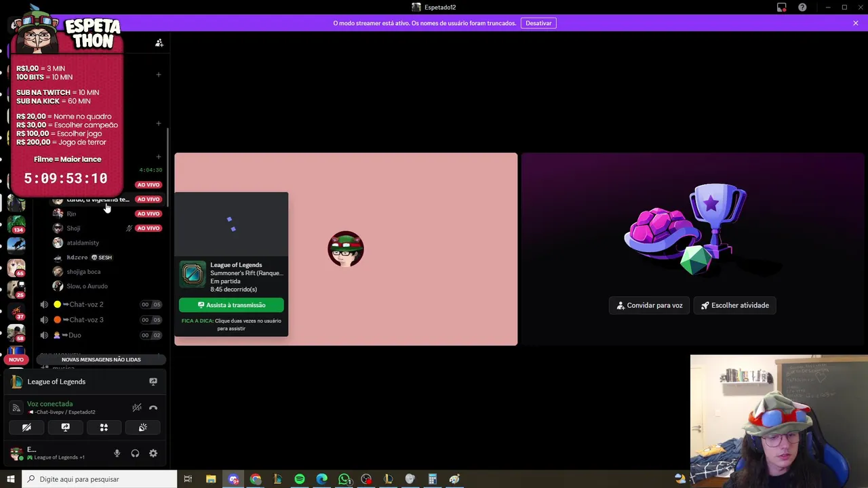The width and height of the screenshot is (868, 488).
Task: Open the server icon with 134 notifications
Action: (x=16, y=223)
